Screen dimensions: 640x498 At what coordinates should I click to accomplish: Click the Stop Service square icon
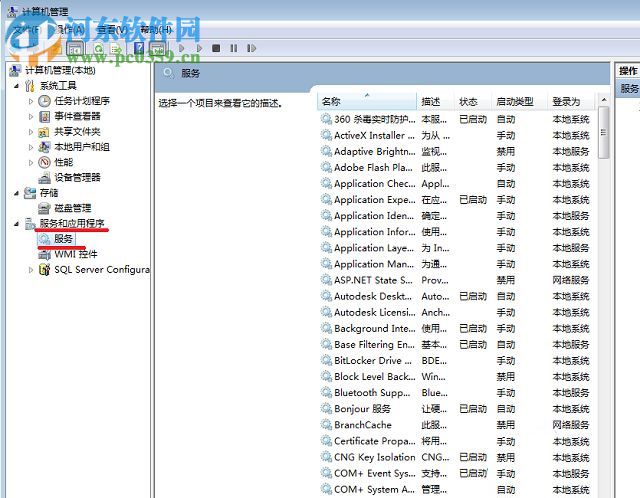[216, 48]
